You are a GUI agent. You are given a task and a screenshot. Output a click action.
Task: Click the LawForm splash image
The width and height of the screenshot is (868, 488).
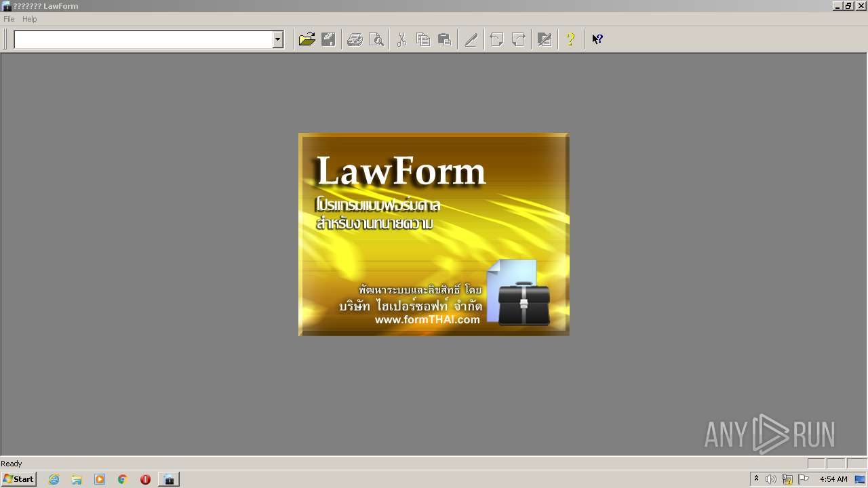pos(434,235)
